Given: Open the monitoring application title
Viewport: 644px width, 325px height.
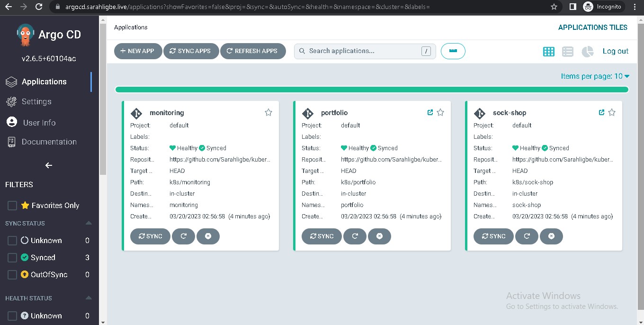Looking at the screenshot, I should (167, 113).
